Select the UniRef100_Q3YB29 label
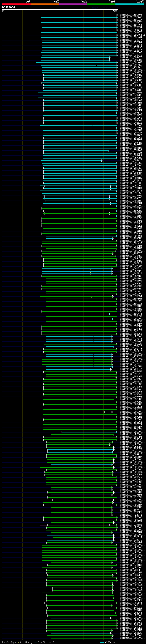Screen dimensions: 146x644 [x=131, y=537]
